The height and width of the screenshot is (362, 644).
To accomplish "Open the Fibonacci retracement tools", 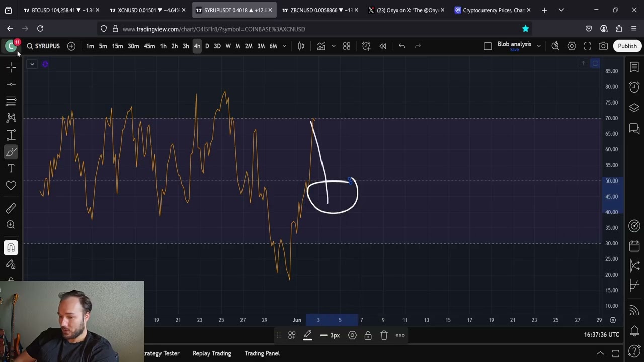I will (11, 101).
